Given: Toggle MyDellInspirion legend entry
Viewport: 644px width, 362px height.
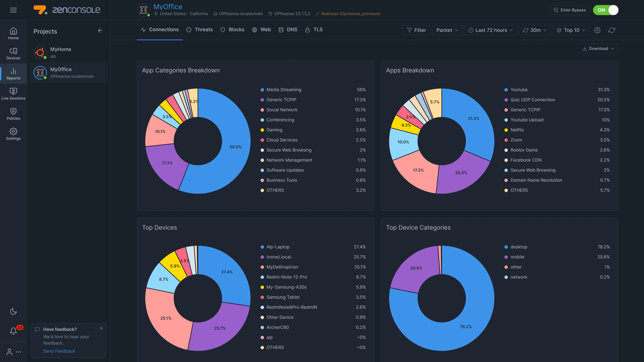Looking at the screenshot, I should 313,267.
